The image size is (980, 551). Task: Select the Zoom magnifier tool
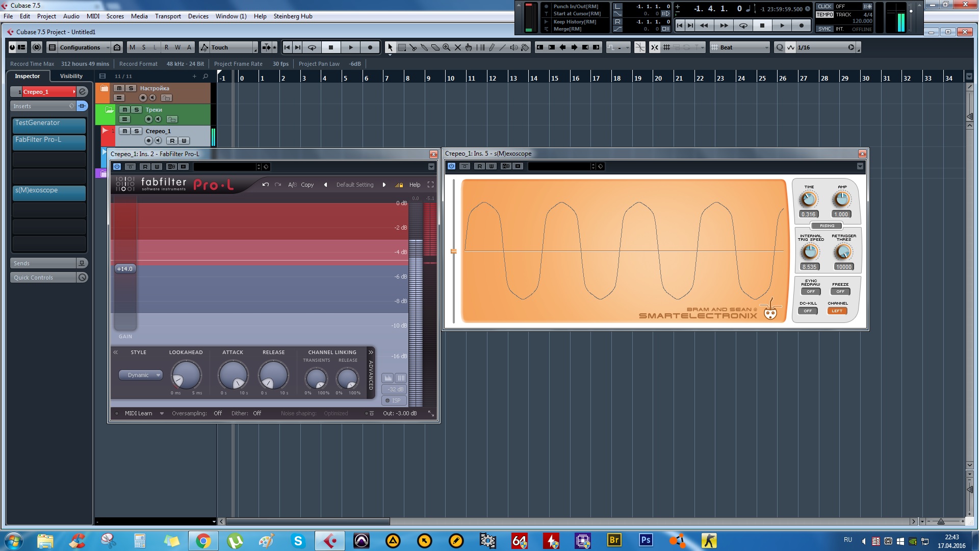click(x=447, y=47)
